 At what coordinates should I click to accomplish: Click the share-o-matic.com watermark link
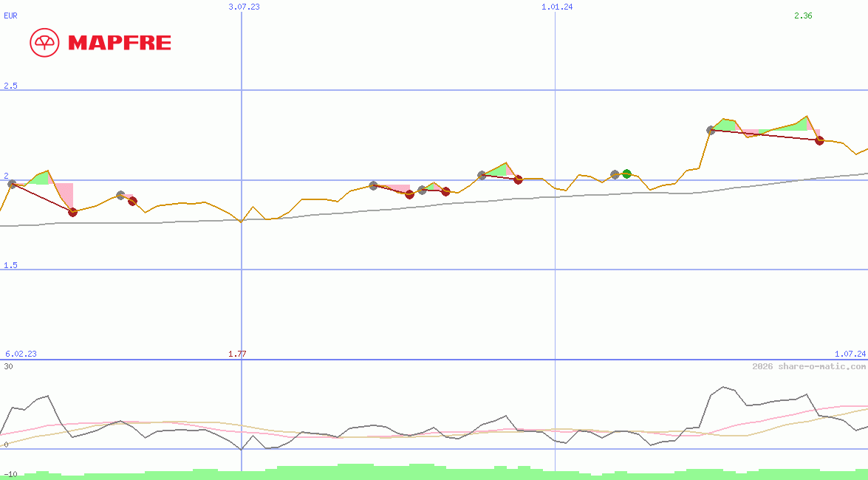809,366
